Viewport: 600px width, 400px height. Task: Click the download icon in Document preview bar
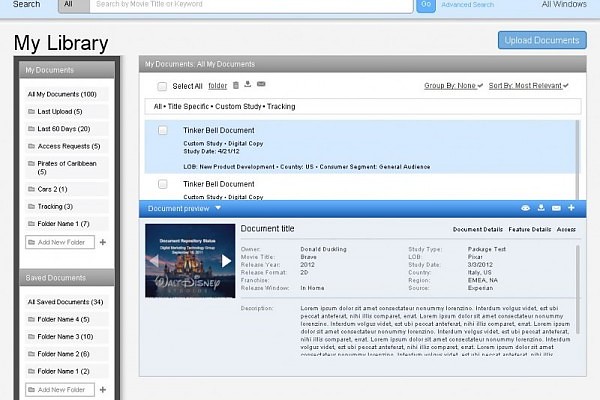pyautogui.click(x=541, y=208)
